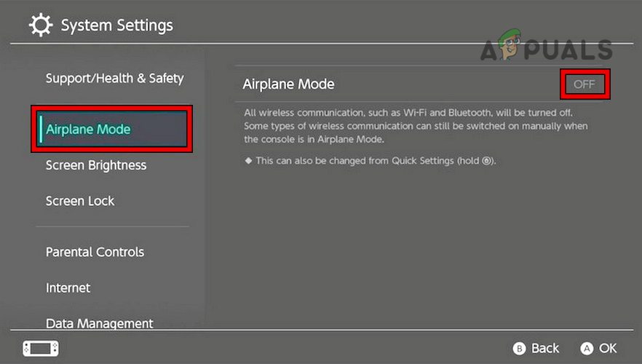This screenshot has height=364, width=642.
Task: Select the Internet settings entry
Action: tap(68, 288)
